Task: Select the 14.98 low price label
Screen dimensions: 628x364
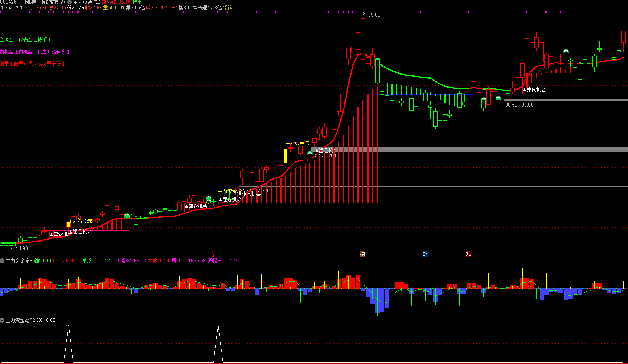Action: click(x=22, y=248)
